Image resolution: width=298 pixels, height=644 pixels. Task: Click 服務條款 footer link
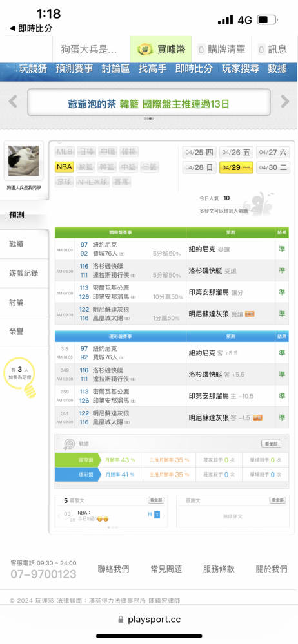(x=219, y=569)
